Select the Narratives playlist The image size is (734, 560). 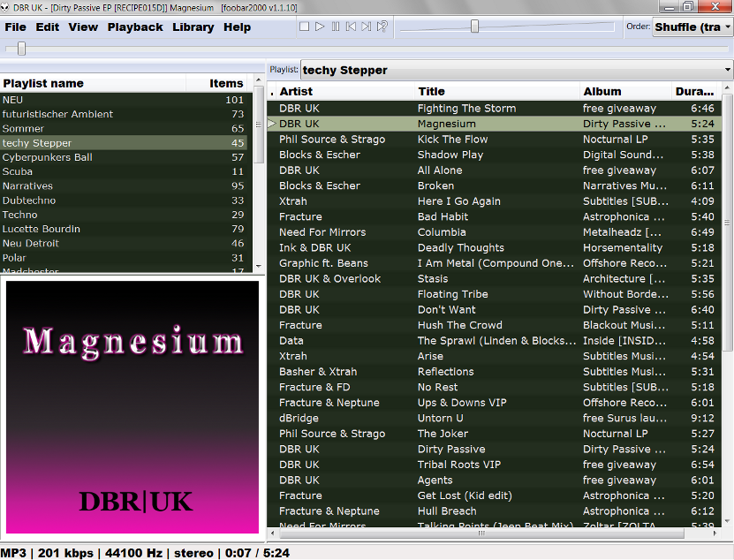coord(123,185)
